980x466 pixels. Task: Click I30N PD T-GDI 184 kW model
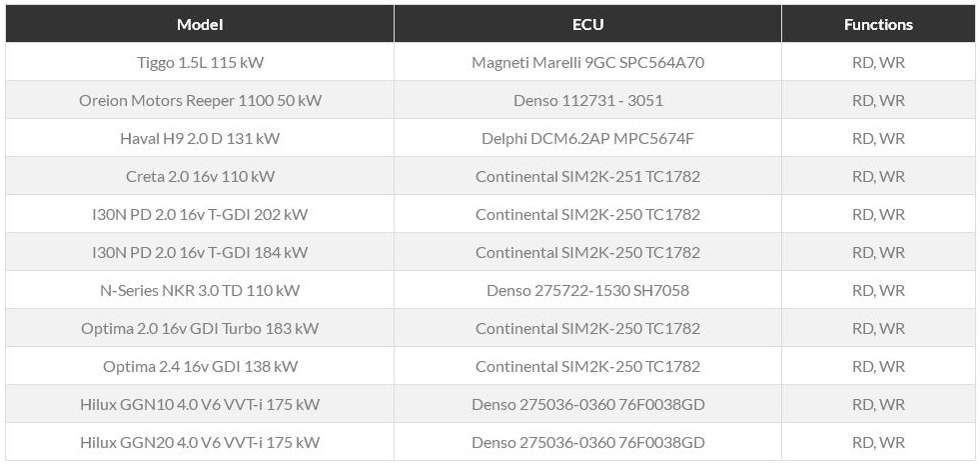(x=200, y=253)
